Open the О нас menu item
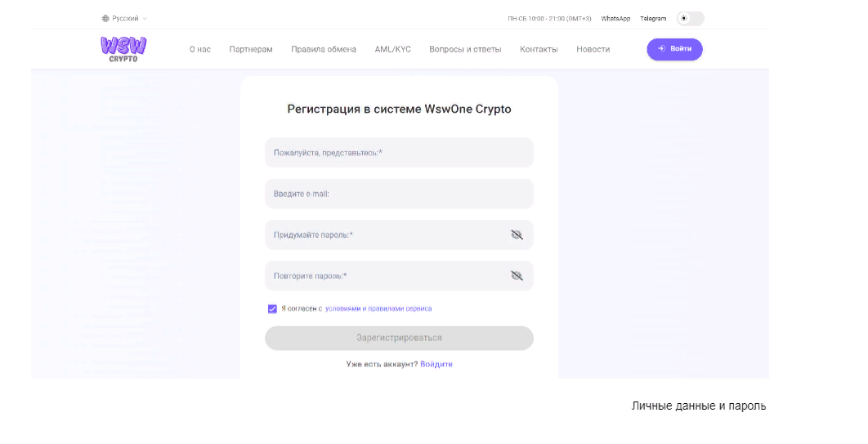The width and height of the screenshot is (868, 444). pos(200,49)
